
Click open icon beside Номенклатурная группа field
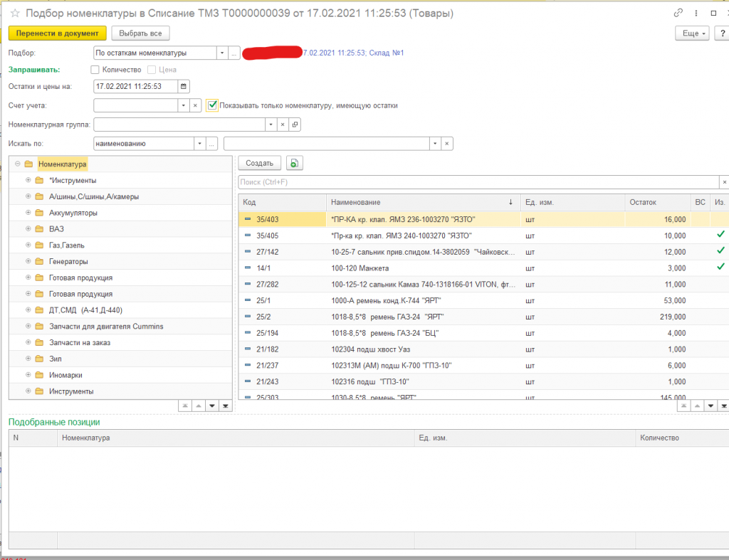(x=295, y=125)
